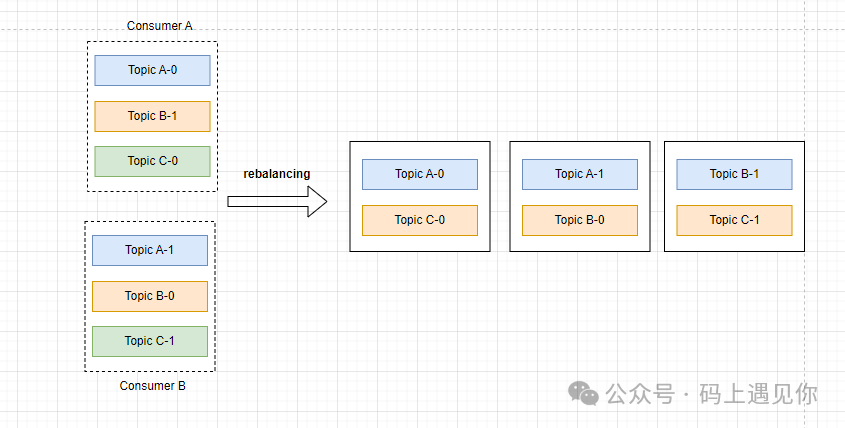Screen dimensions: 845x428
Task: Select orange Topic C-1 in solid-bordered box
Action: pyautogui.click(x=735, y=220)
